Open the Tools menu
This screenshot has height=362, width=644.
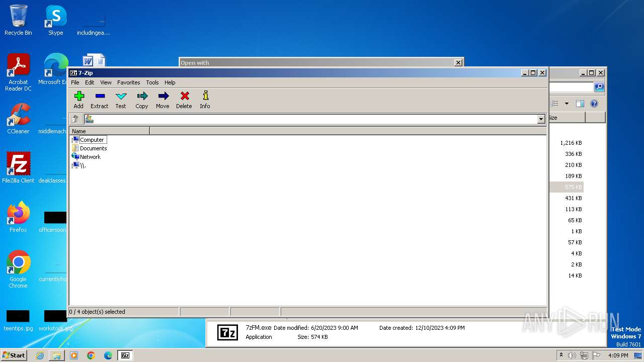coord(152,82)
